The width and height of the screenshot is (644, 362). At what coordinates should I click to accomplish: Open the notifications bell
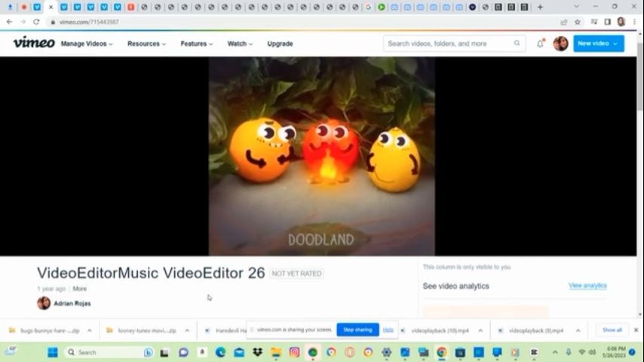click(x=540, y=44)
